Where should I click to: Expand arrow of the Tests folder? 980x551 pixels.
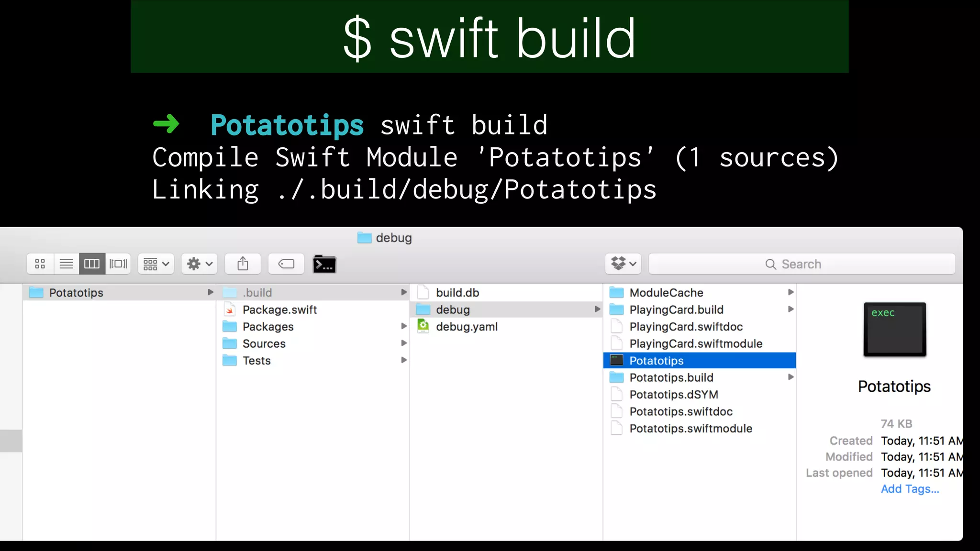[404, 360]
